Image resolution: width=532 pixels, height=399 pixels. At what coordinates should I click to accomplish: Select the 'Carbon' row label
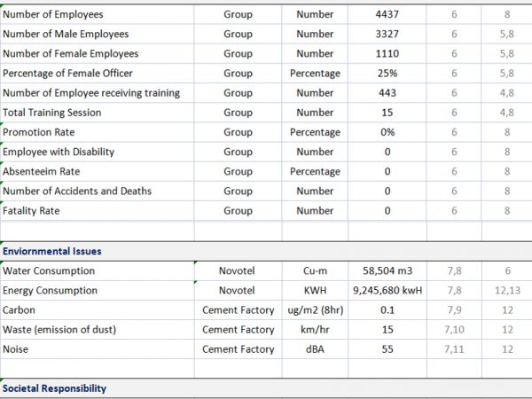pyautogui.click(x=19, y=310)
